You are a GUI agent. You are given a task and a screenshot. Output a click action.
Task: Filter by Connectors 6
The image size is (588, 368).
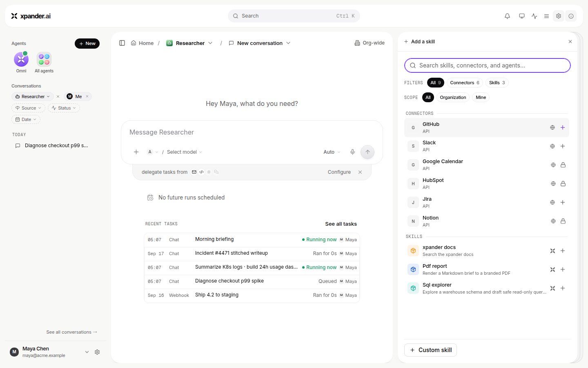coord(465,83)
